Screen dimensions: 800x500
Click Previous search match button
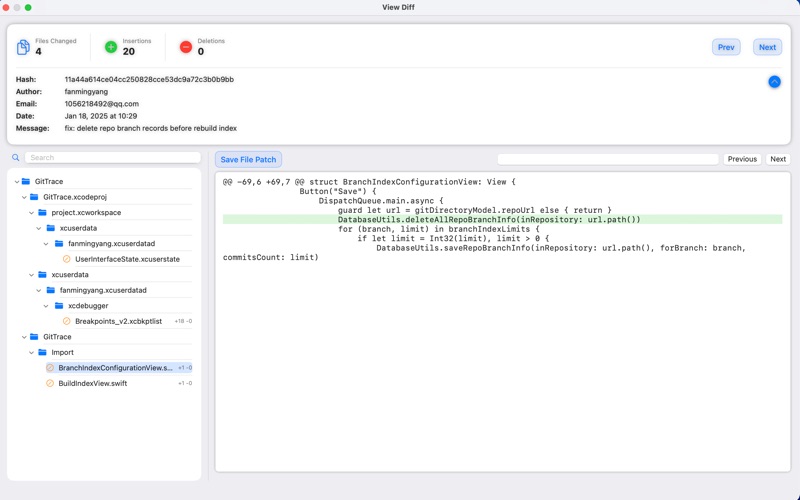(742, 159)
